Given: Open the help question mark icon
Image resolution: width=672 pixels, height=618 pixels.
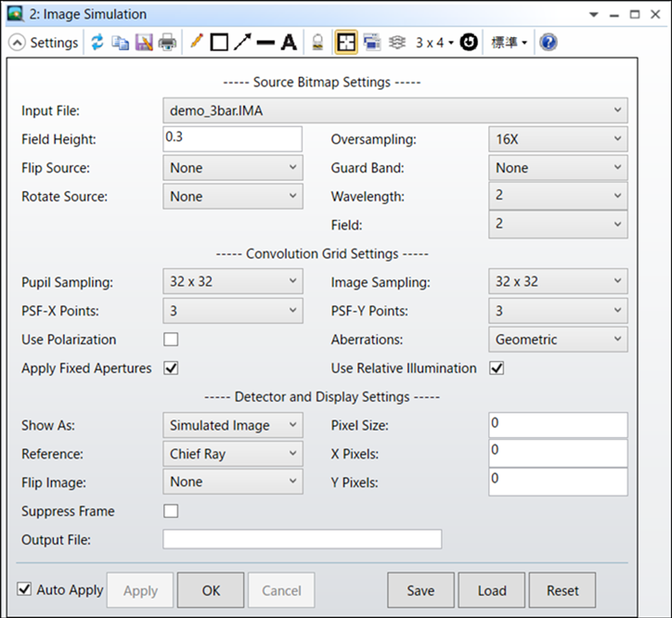Looking at the screenshot, I should [548, 43].
